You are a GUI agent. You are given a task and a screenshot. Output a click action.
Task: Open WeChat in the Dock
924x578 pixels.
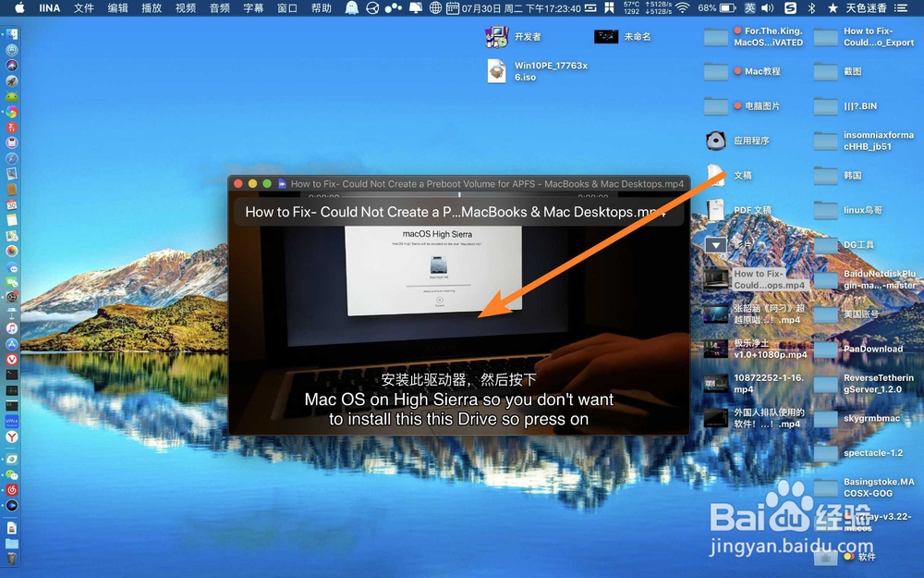click(12, 474)
